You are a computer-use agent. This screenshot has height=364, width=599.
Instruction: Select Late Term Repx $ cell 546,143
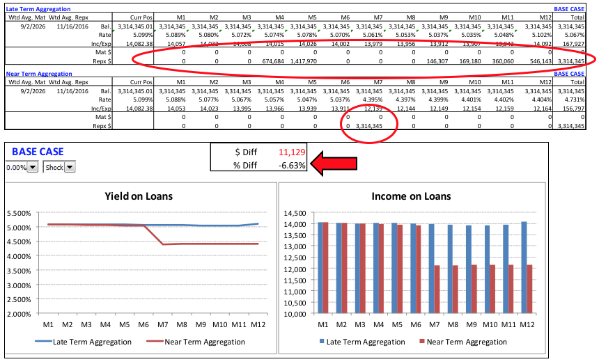point(540,61)
